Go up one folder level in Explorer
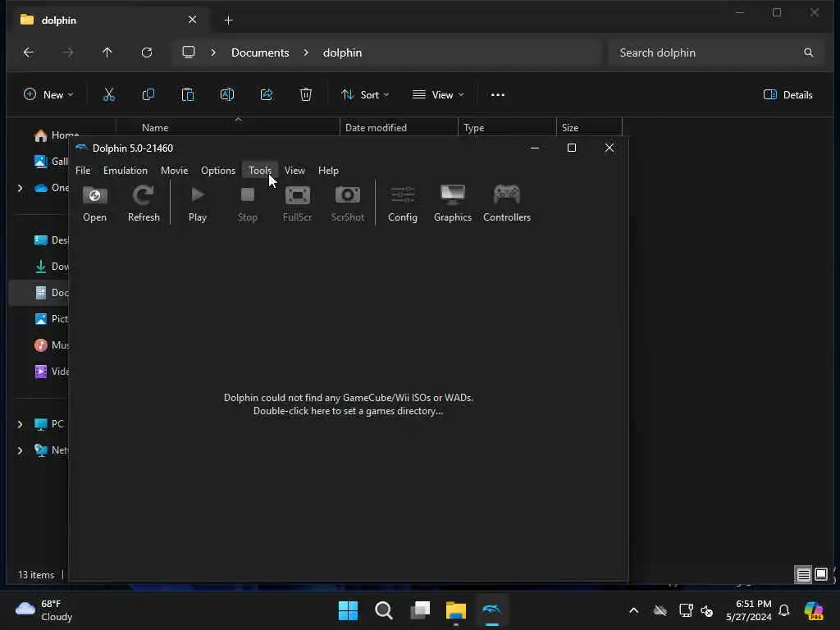The image size is (840, 630). coord(107,52)
